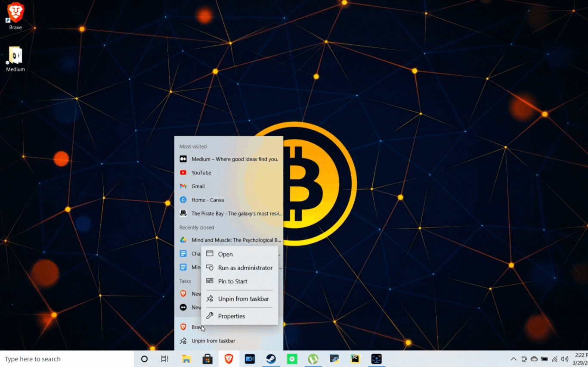Click Pin to Start
588x367 pixels.
tap(240, 281)
